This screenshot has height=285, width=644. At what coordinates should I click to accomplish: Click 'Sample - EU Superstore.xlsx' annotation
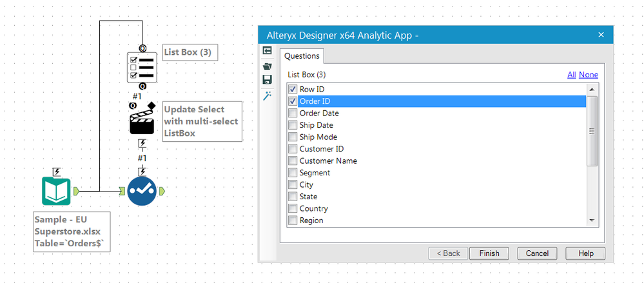[x=72, y=231]
